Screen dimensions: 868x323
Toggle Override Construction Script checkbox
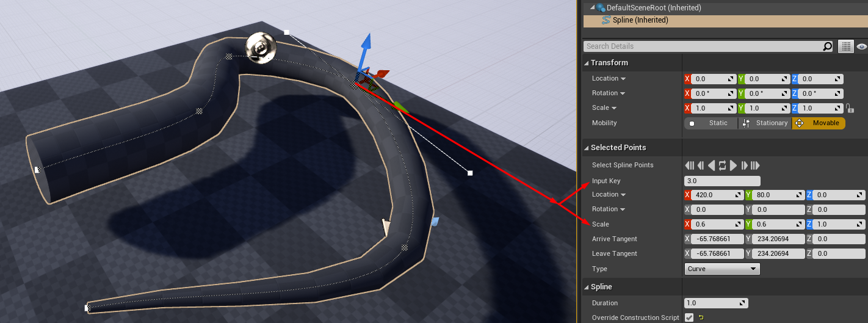click(689, 318)
